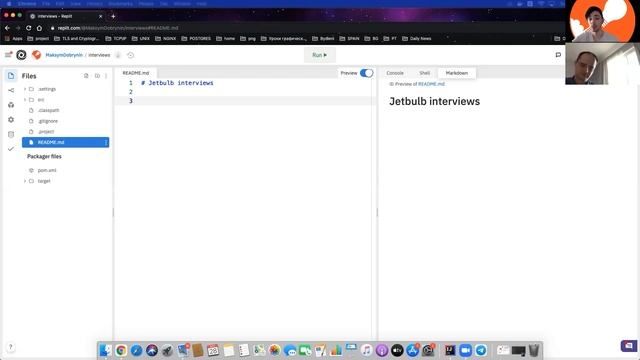The height and width of the screenshot is (360, 640).
Task: Click the Replit logo icon
Action: (21, 55)
